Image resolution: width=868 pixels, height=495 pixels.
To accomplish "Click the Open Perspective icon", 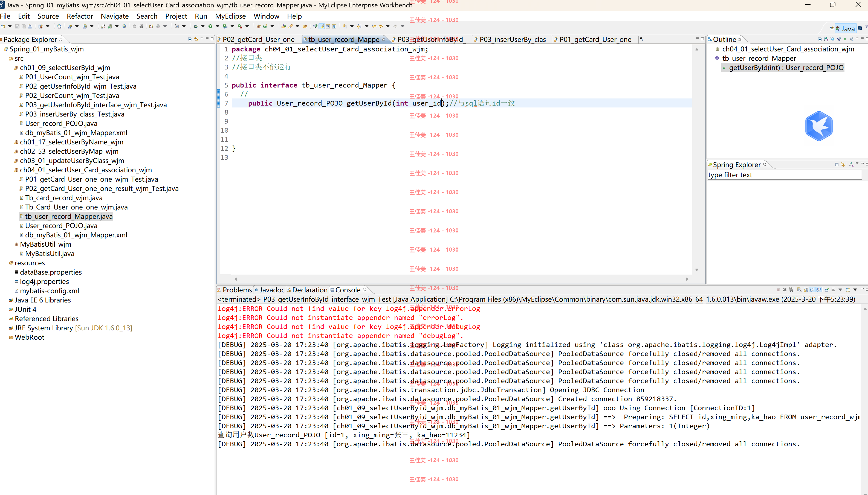I will [831, 28].
